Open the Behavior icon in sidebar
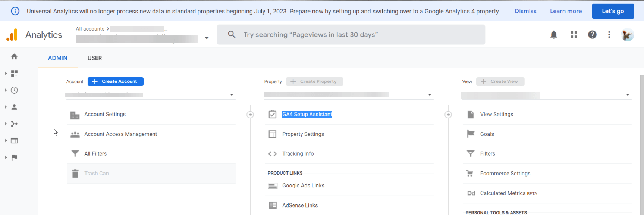Image resolution: width=644 pixels, height=215 pixels. (x=14, y=140)
